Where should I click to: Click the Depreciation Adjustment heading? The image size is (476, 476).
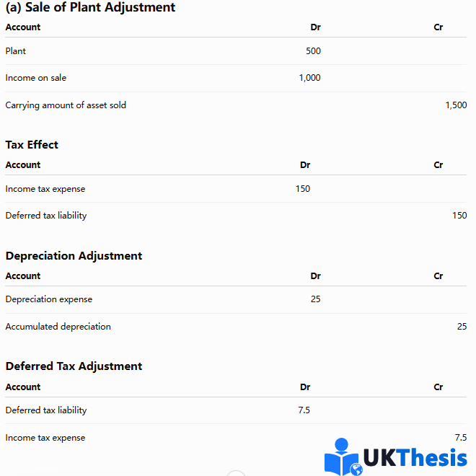tap(74, 256)
